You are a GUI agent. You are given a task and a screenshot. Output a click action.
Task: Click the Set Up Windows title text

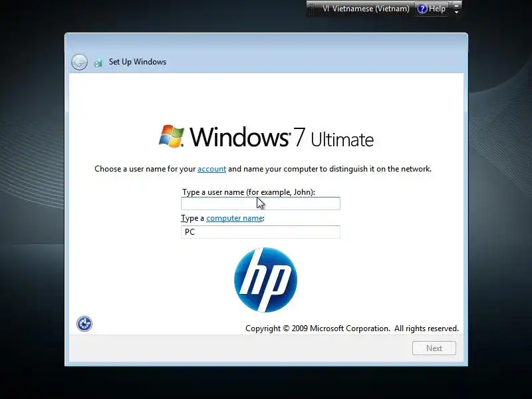138,62
